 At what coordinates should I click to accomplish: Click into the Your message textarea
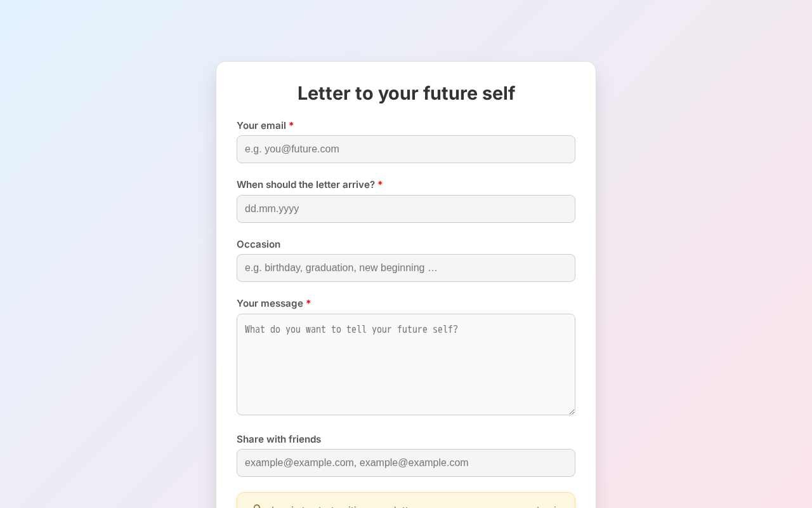pyautogui.click(x=405, y=364)
